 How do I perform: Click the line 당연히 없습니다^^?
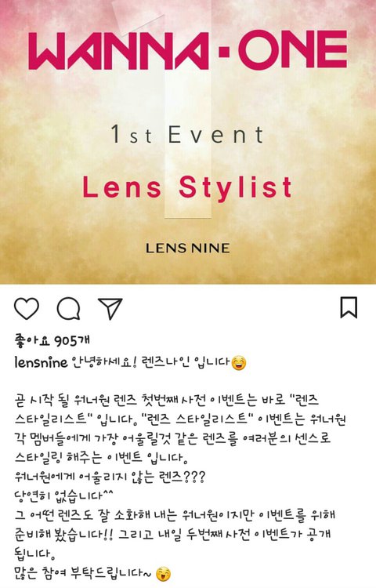[x=64, y=495]
